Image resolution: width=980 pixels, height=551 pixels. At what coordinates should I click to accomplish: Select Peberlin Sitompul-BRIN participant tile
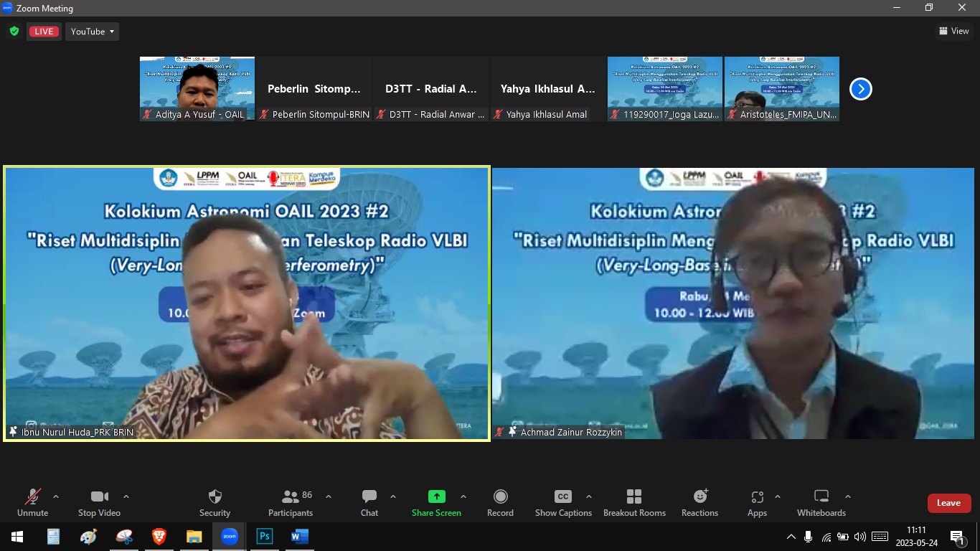314,89
